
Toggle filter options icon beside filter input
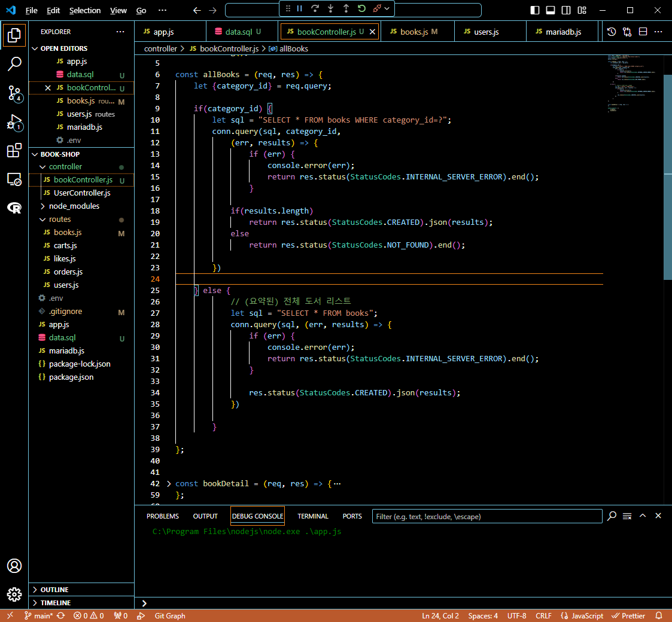click(612, 516)
